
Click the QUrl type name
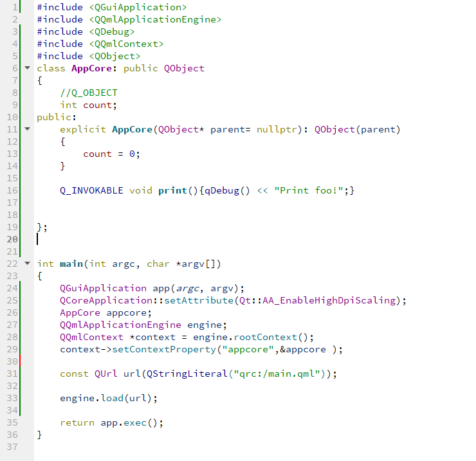point(105,374)
